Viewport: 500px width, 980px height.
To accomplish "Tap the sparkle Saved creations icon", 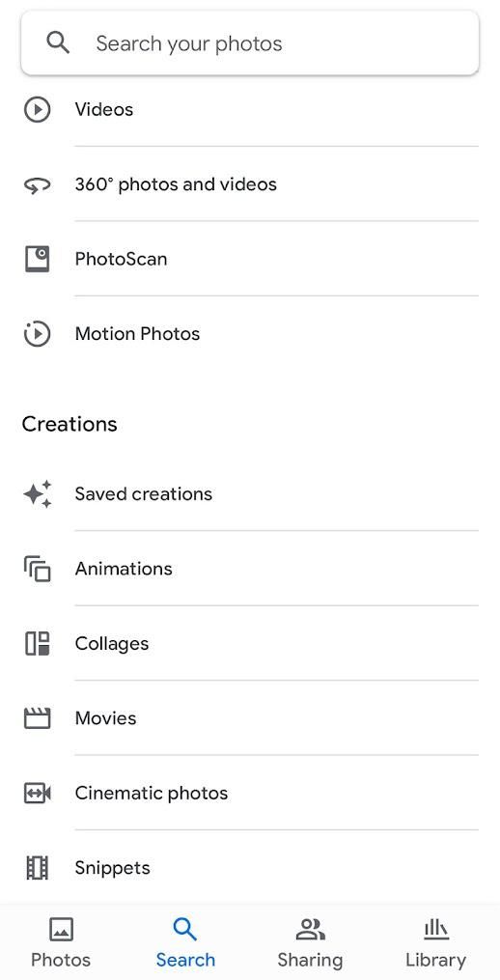I will click(37, 493).
